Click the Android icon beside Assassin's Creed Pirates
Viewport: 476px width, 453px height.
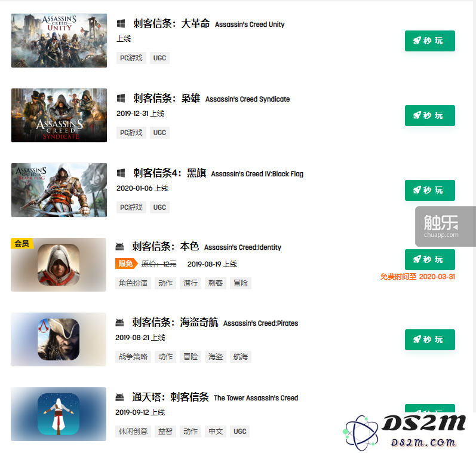(120, 323)
